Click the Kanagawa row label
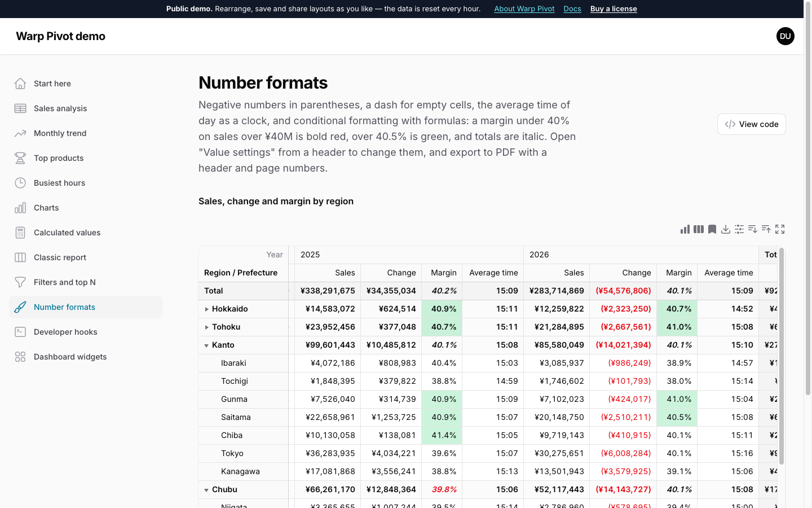The height and width of the screenshot is (508, 812). pos(240,471)
